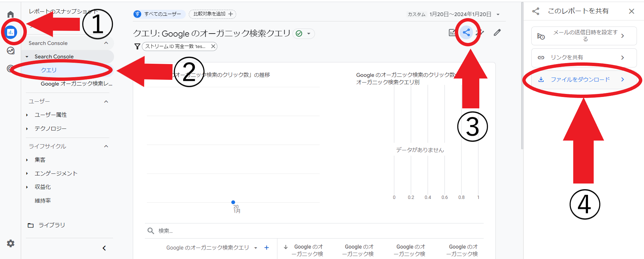Click the filter funnel icon
Viewport: 644px width, 259px height.
point(137,46)
